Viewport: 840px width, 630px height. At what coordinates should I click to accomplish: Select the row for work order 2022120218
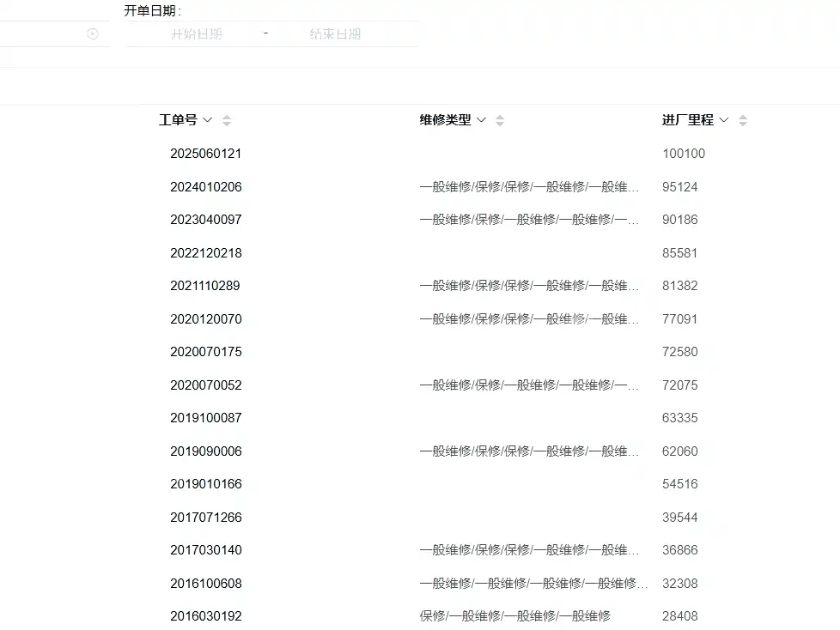click(x=420, y=252)
